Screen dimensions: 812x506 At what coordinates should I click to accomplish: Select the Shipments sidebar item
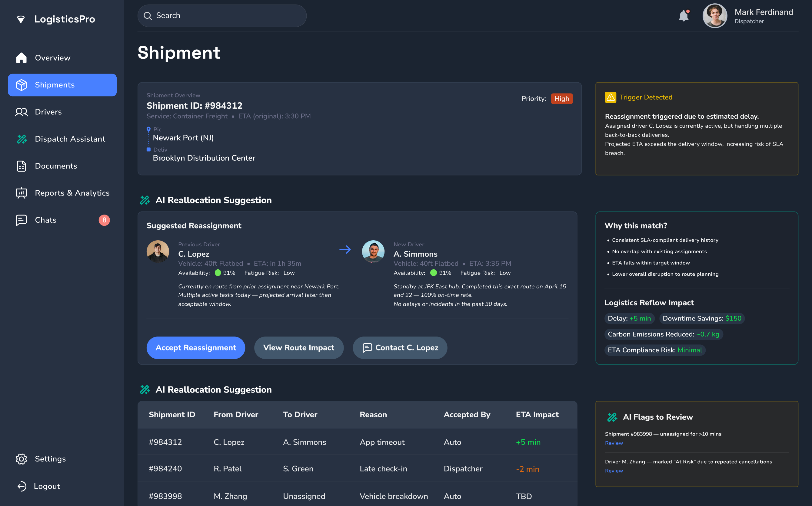[62, 85]
